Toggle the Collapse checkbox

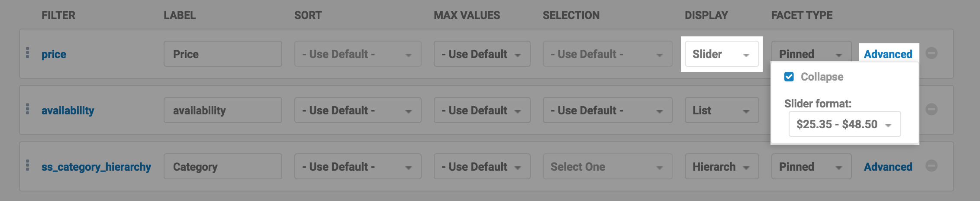pyautogui.click(x=789, y=77)
